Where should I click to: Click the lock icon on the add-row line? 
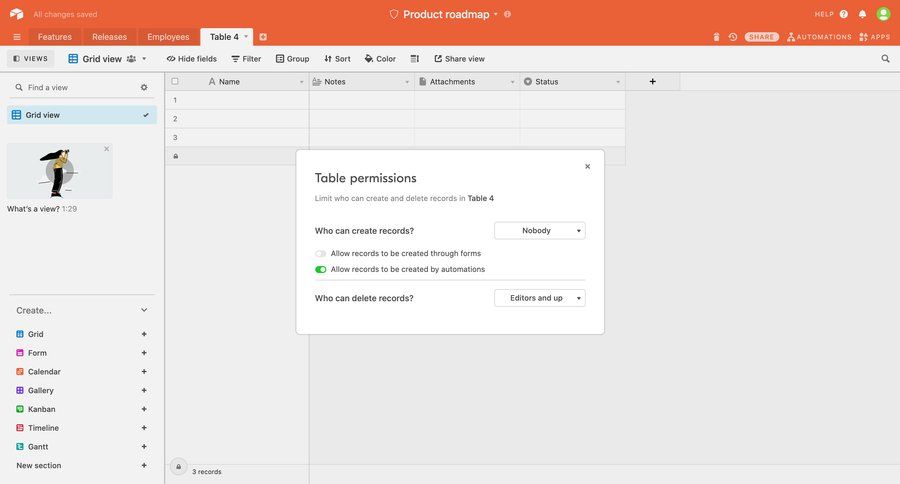176,156
